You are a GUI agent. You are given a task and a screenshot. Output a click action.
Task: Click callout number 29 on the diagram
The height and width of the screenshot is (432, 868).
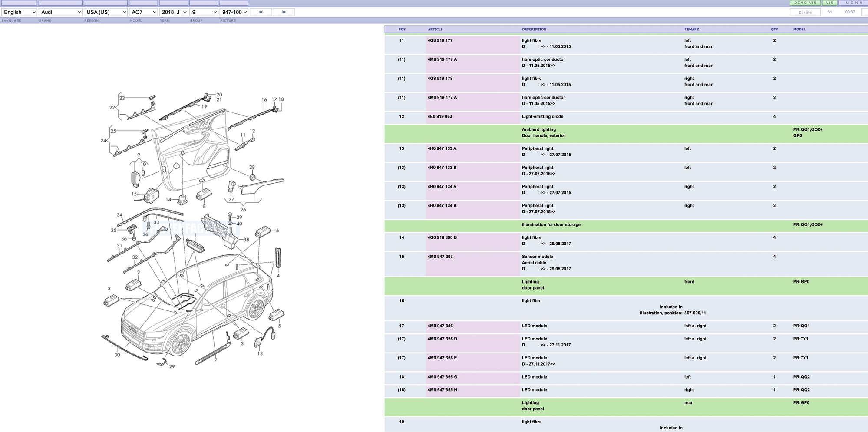tap(172, 366)
